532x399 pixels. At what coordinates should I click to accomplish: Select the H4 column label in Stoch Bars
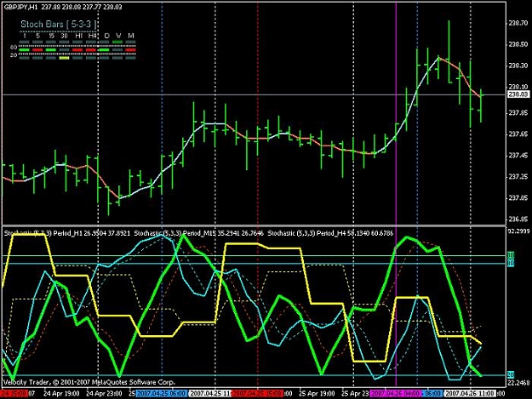(x=92, y=36)
